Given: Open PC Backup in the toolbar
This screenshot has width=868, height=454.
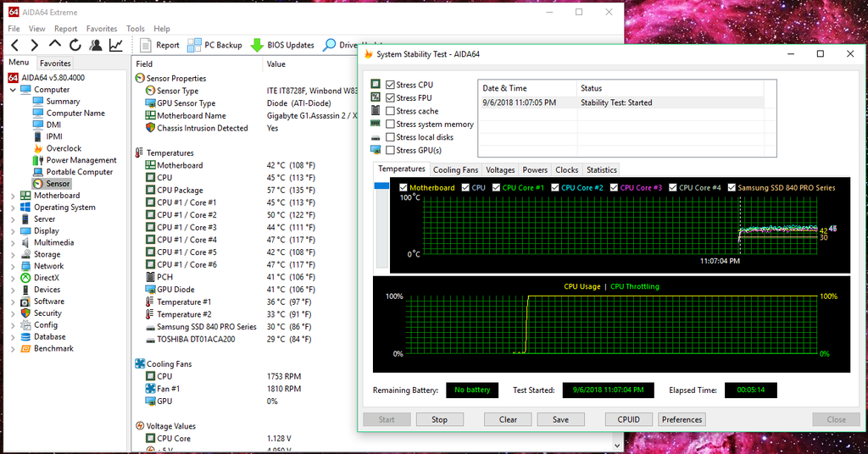Looking at the screenshot, I should [214, 46].
